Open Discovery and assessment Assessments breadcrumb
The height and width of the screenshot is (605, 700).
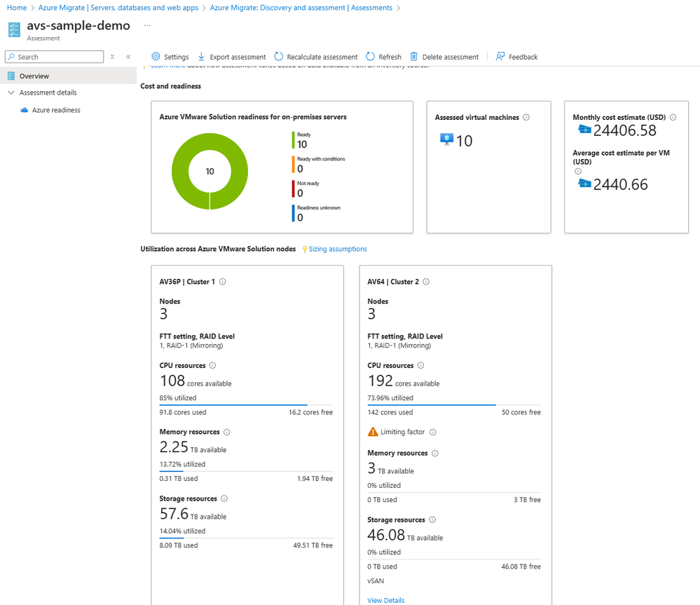301,8
